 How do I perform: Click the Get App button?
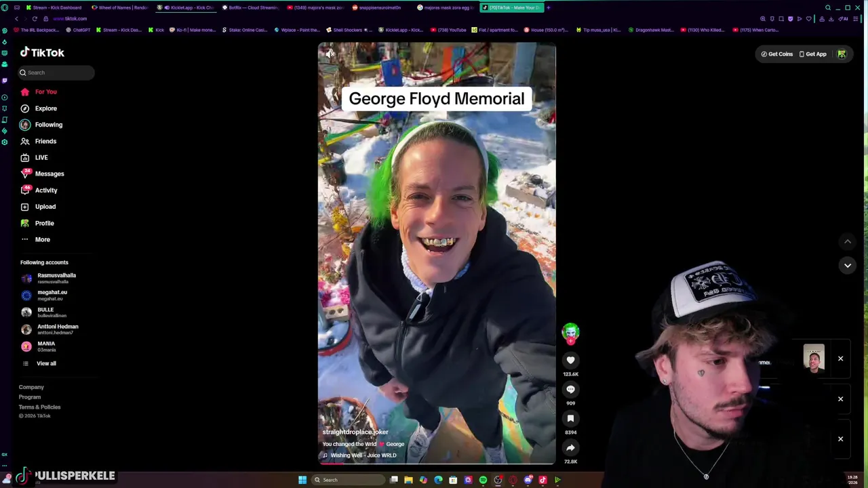click(x=812, y=54)
